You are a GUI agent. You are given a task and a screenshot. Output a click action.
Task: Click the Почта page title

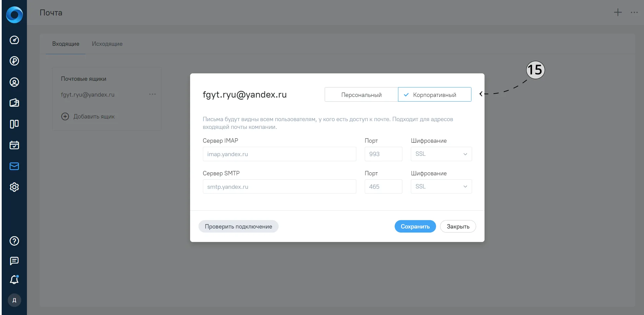[x=51, y=13]
